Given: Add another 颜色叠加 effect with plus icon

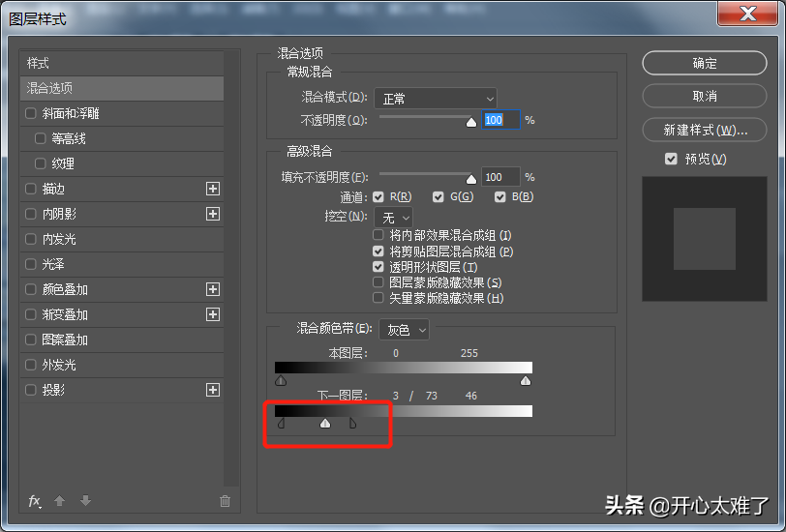Looking at the screenshot, I should click(x=213, y=289).
